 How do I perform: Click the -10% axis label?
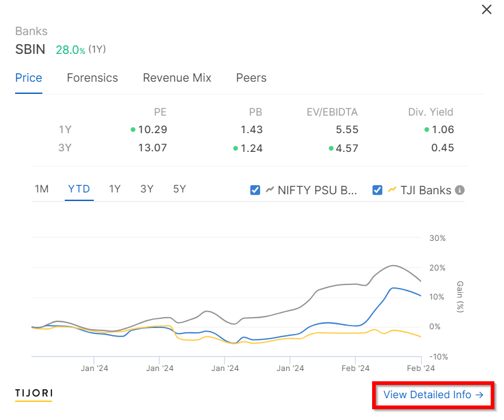tap(439, 356)
